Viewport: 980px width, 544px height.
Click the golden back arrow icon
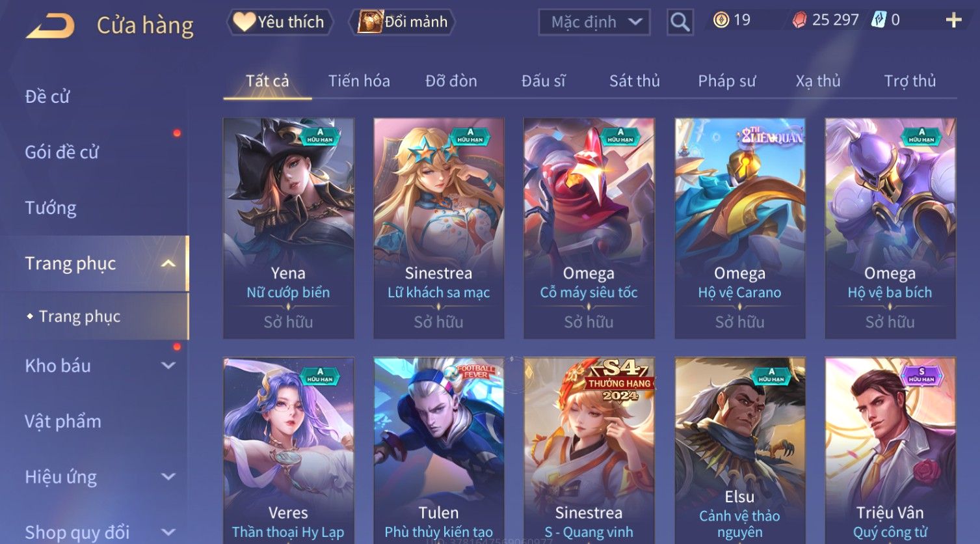pos(51,26)
